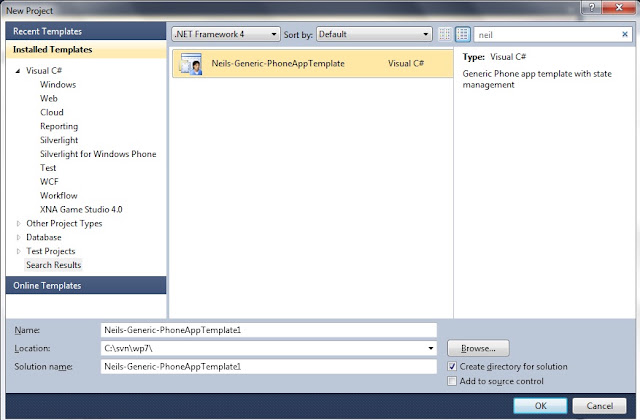The image size is (640, 420).
Task: Select the Windows category
Action: point(58,84)
